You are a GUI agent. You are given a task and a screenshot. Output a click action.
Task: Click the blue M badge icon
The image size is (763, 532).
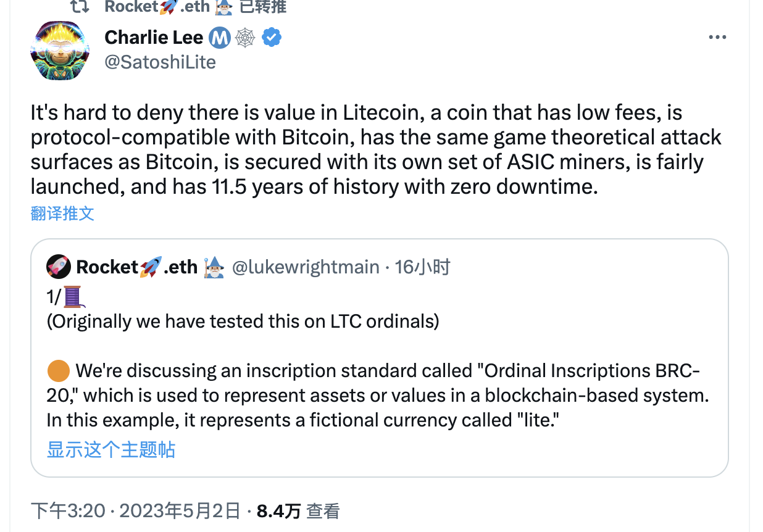(220, 38)
